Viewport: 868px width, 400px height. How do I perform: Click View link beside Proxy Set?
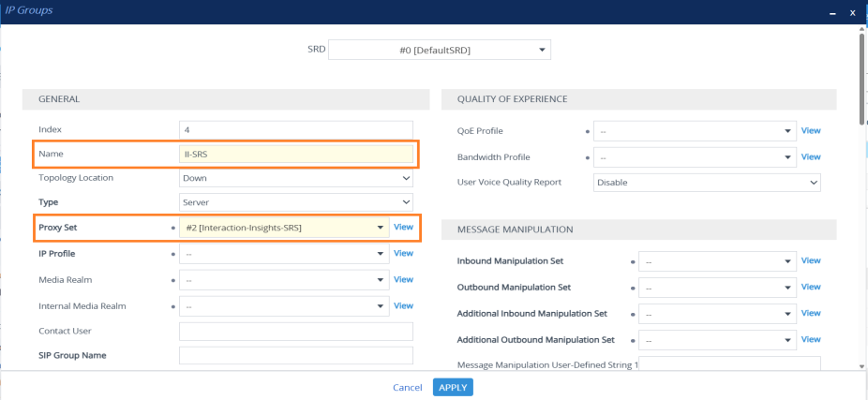pyautogui.click(x=403, y=228)
